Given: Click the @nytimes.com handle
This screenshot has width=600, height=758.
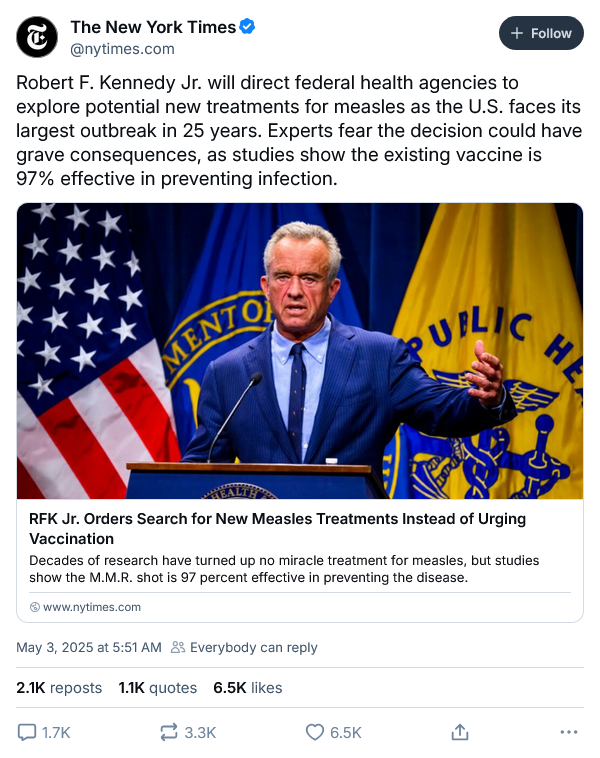Looking at the screenshot, I should point(122,48).
